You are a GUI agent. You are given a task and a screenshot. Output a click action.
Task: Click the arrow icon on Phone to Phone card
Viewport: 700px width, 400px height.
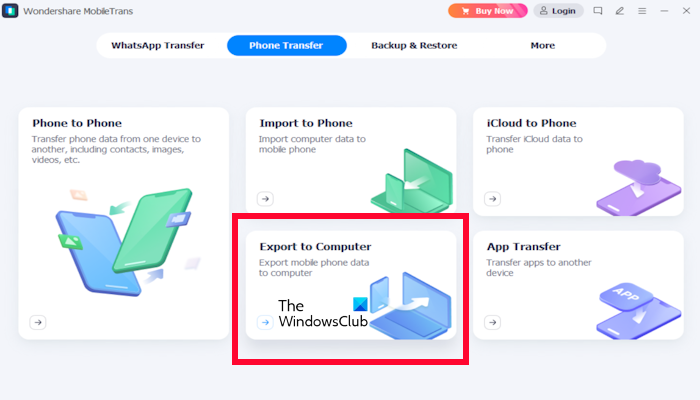(38, 322)
